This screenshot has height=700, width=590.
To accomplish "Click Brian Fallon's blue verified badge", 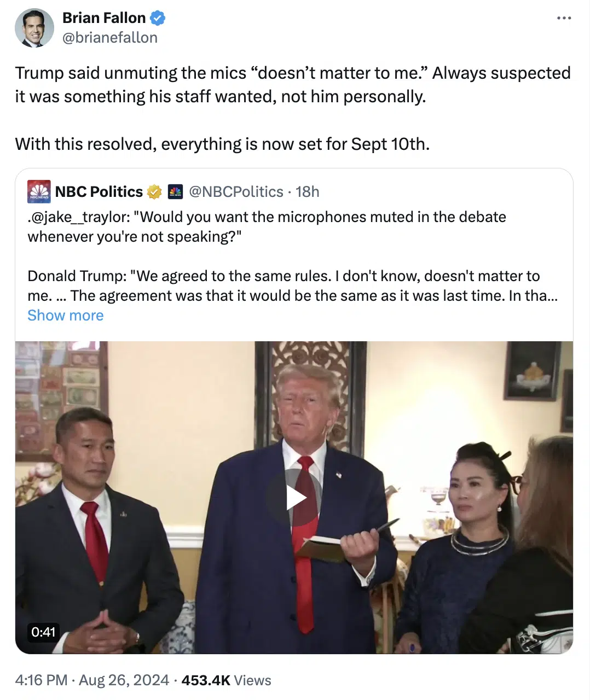I will point(158,18).
